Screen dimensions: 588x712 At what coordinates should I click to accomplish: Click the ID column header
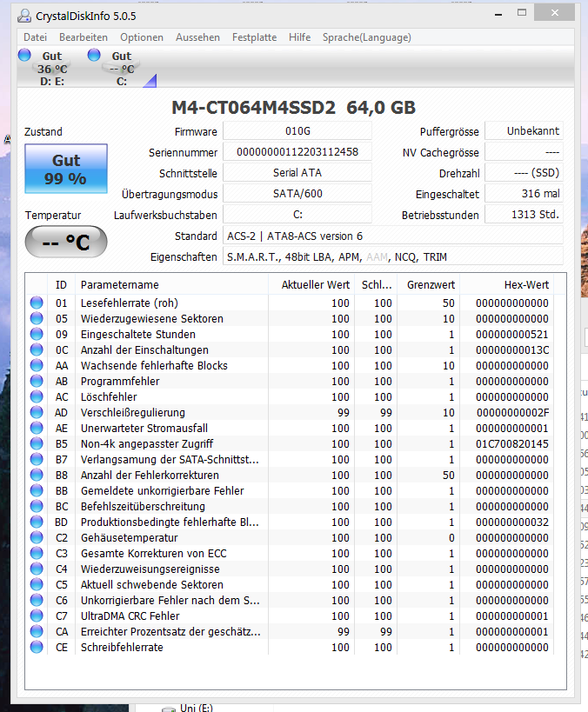click(x=62, y=284)
